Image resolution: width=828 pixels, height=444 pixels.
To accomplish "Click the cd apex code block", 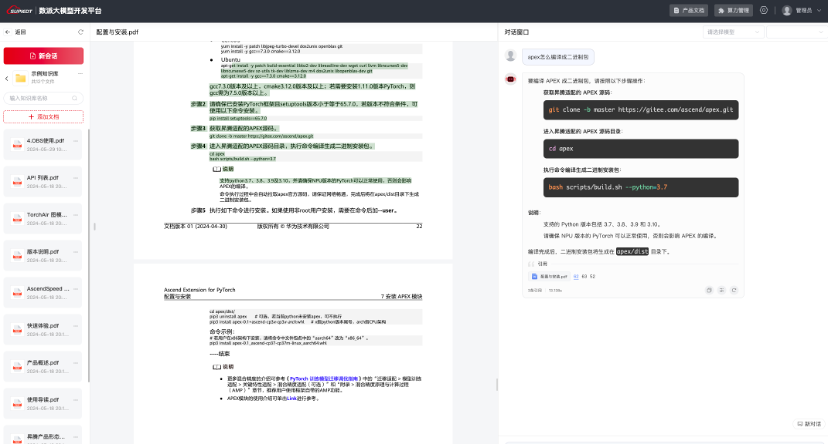I will coord(641,149).
